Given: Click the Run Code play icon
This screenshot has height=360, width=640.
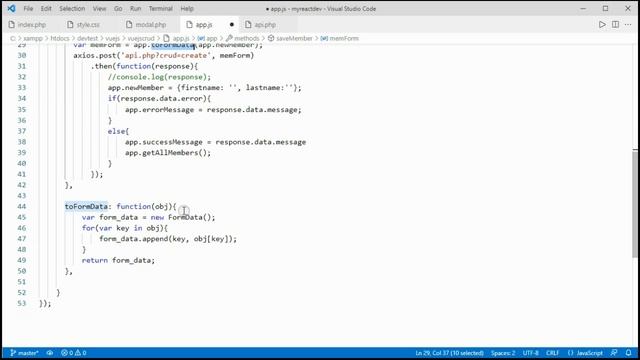Looking at the screenshot, I should [602, 24].
